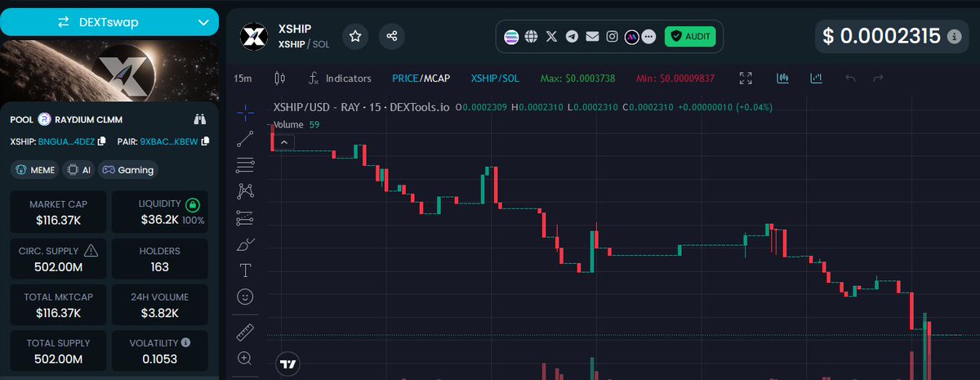Select the Gaming category tag
The image size is (980, 380).
coord(127,170)
